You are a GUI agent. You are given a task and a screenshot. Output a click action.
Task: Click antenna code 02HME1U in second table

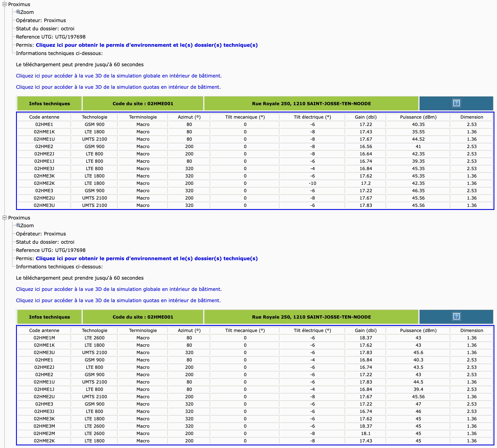[x=44, y=382]
